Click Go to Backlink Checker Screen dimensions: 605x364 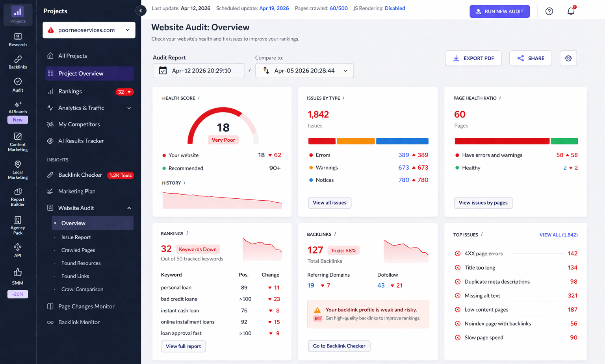click(x=339, y=346)
